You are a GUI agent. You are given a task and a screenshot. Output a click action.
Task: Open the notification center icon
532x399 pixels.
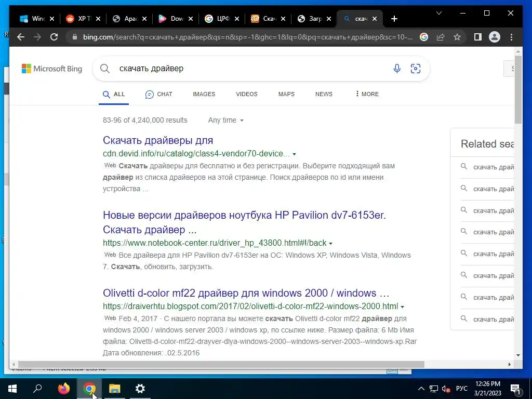coord(515,389)
